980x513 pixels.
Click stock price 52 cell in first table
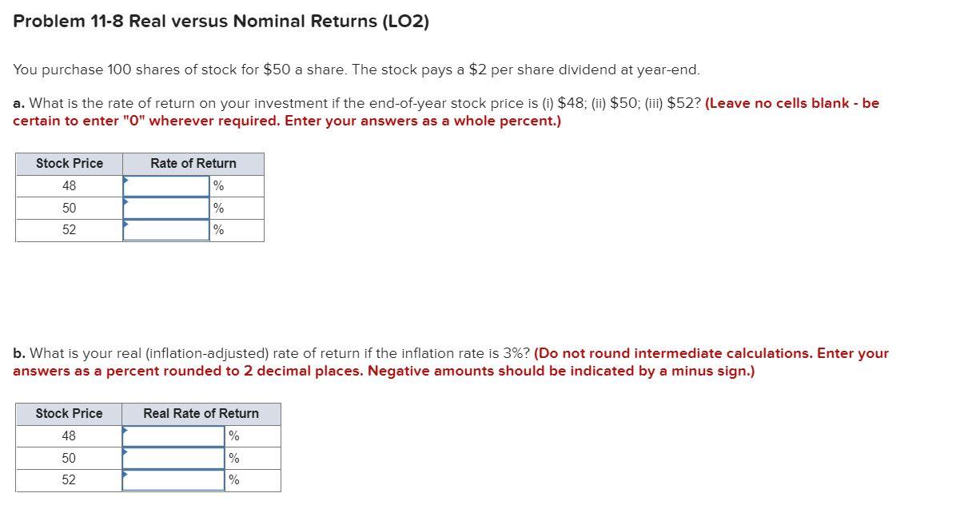[x=70, y=230]
